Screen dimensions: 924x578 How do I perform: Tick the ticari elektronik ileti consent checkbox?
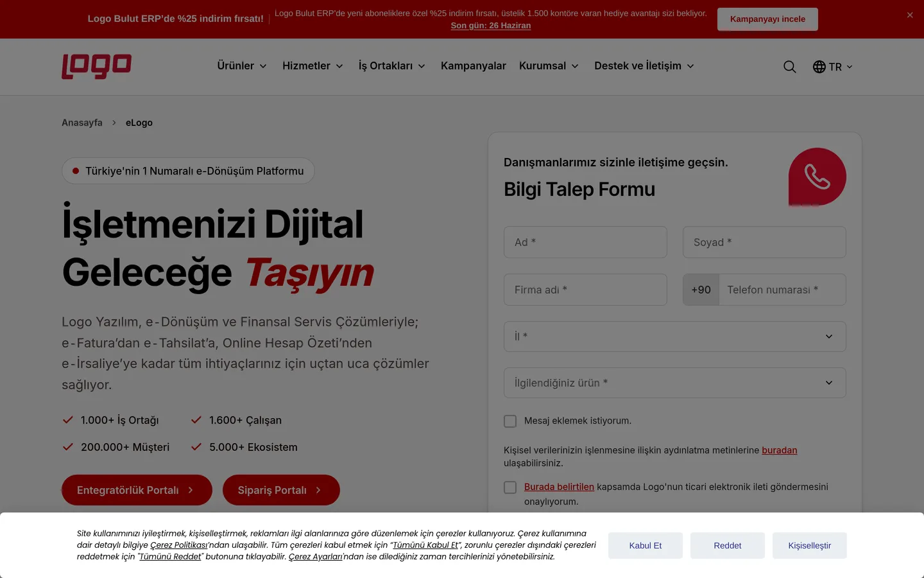pos(510,487)
